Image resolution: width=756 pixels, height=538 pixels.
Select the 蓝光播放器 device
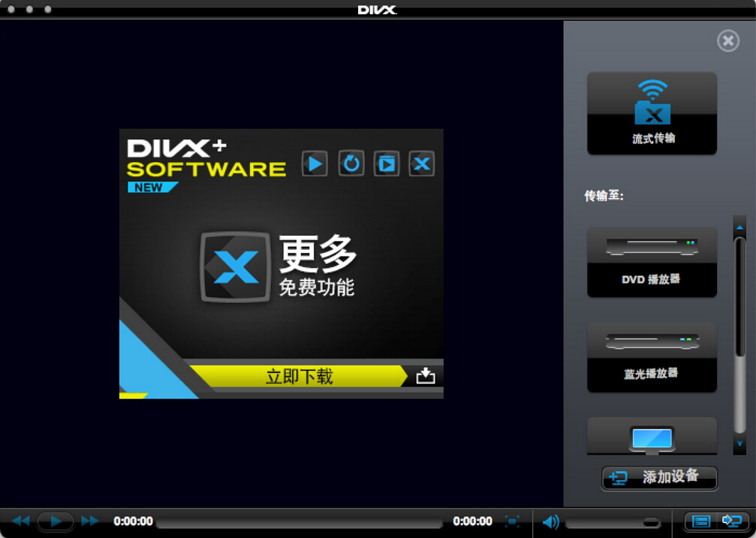652,357
